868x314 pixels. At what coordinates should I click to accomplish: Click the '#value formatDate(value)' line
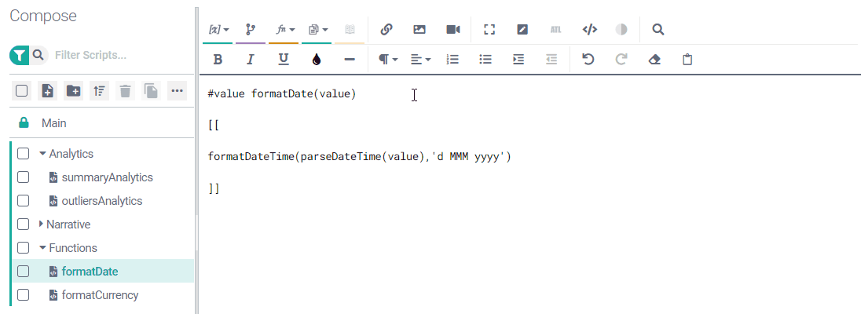click(x=282, y=94)
